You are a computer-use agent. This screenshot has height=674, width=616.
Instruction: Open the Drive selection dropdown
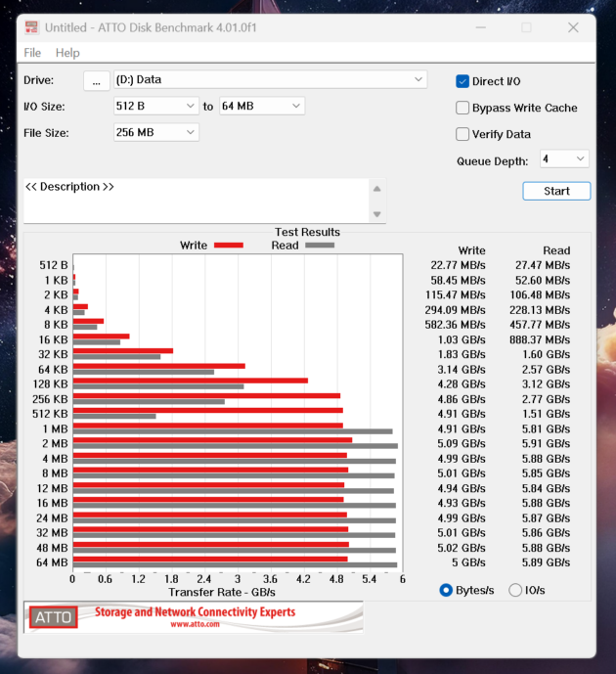click(x=419, y=79)
